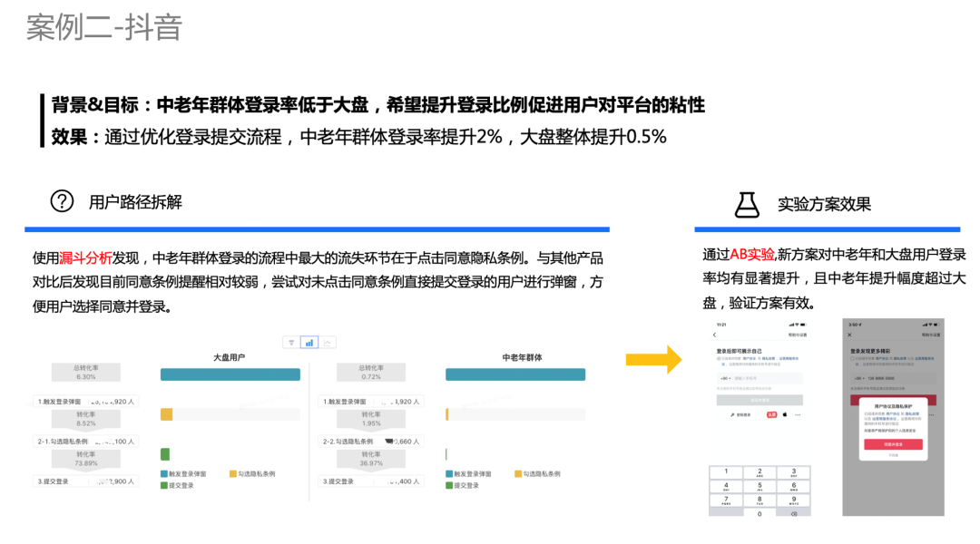This screenshot has width=980, height=544.
Task: Click 转化率 8.52% box
Action: (x=85, y=419)
